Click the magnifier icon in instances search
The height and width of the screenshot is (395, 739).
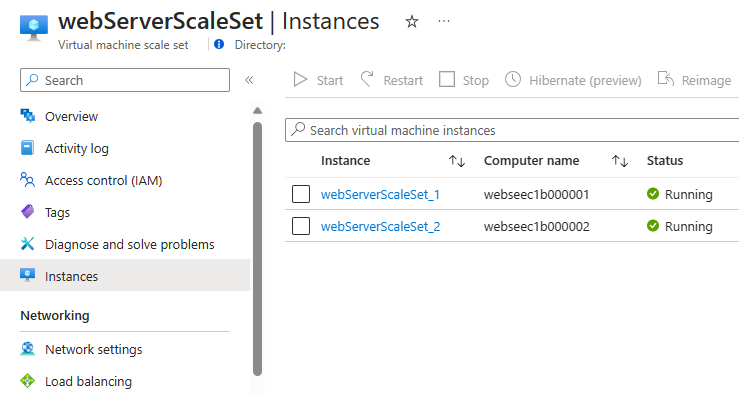click(298, 129)
